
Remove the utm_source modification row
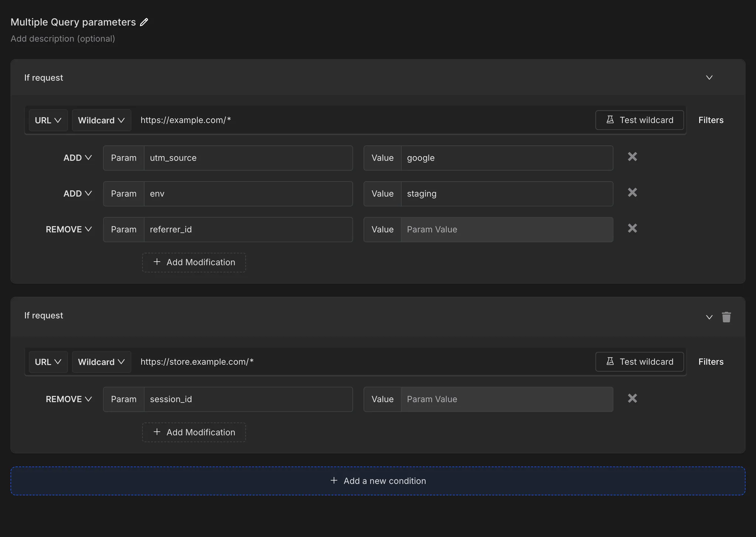pyautogui.click(x=632, y=157)
